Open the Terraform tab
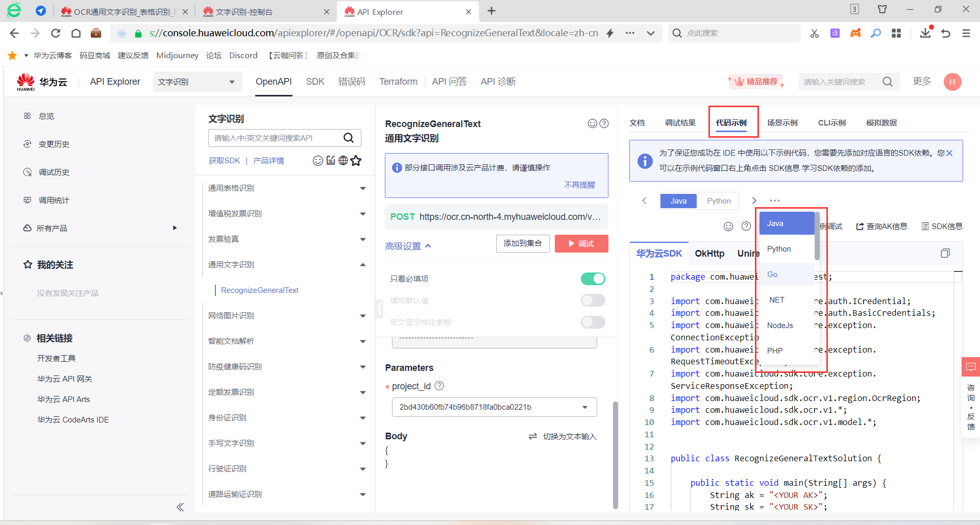980x525 pixels. click(398, 82)
